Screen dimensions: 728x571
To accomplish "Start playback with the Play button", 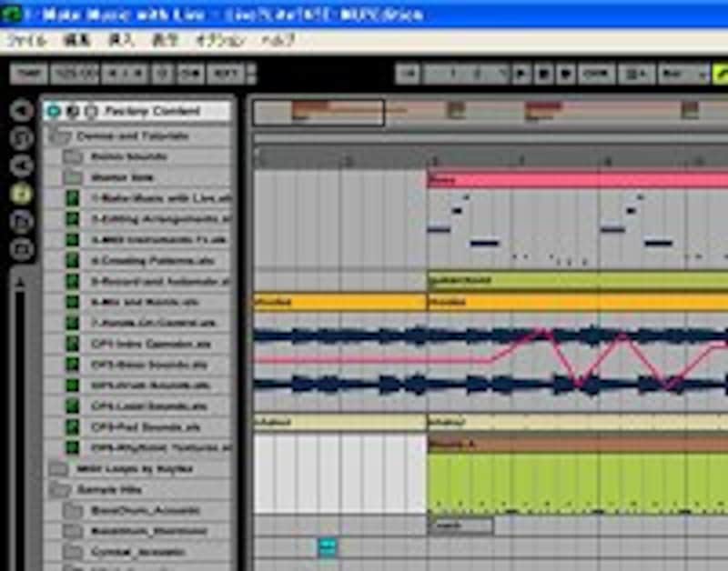I will pos(521,74).
